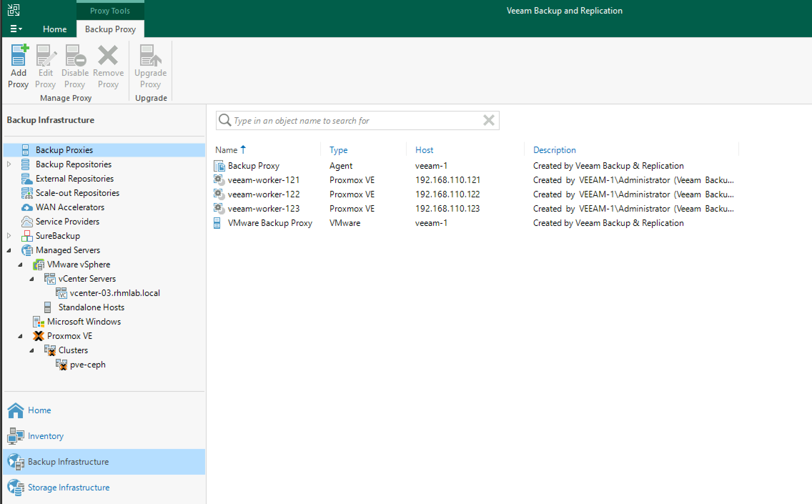Screen dimensions: 812x504
Task: Click the Service Providers tree icon
Action: coord(27,222)
